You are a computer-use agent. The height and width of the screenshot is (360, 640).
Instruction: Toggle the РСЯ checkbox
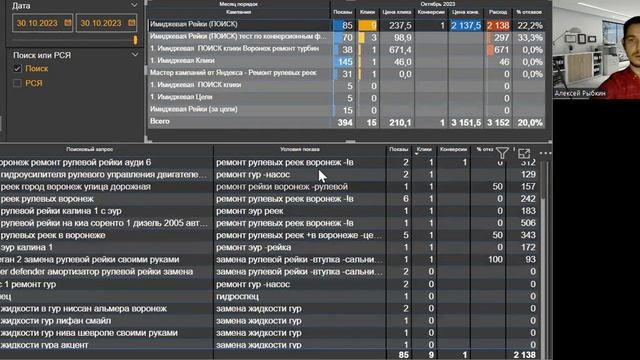(17, 83)
